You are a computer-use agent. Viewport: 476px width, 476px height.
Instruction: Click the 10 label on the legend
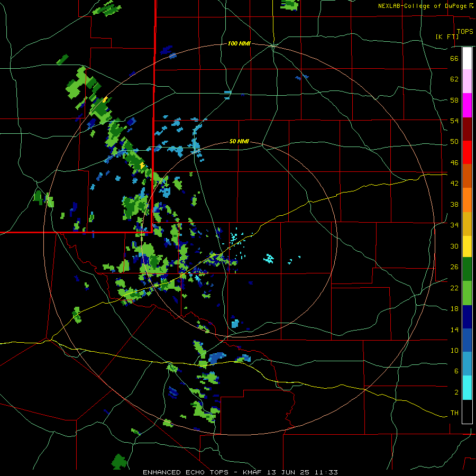point(454,351)
